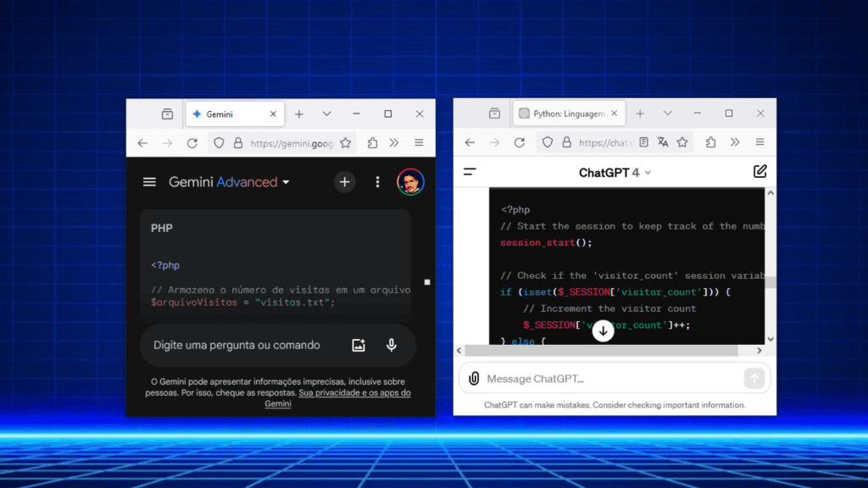The image size is (868, 488).
Task: Bookmark the Gemini page with the star
Action: [345, 143]
